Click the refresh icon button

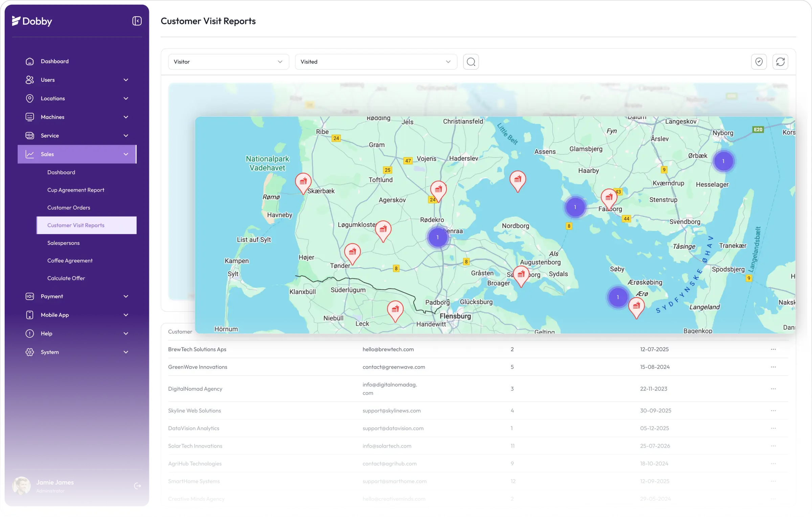click(x=780, y=62)
